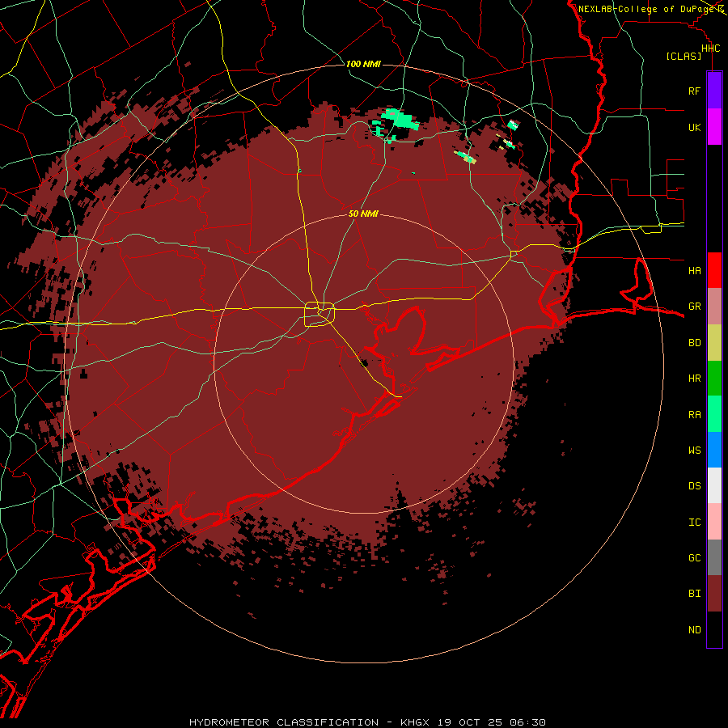Click the GR legend label
This screenshot has width=728, height=728.
click(x=694, y=307)
